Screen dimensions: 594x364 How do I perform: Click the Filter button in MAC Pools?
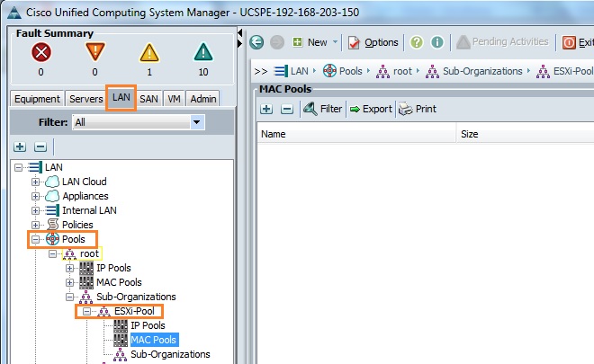pos(322,109)
